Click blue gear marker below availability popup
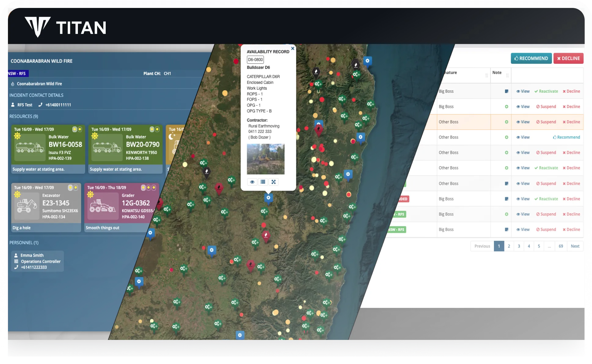592x364 pixels. 268,198
